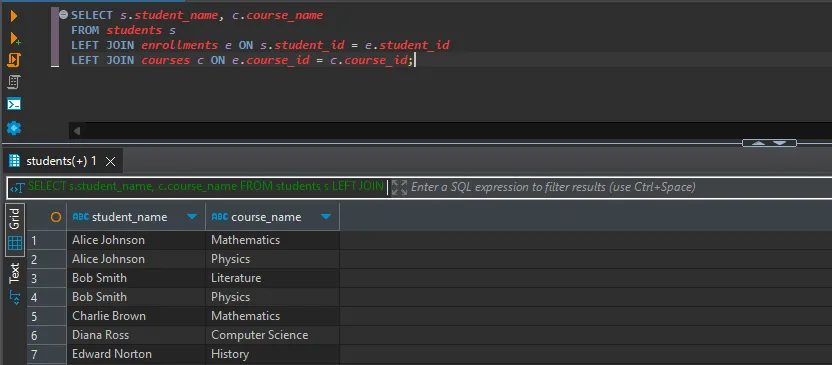Open the course_name column filter dropdown
832x365 pixels.
tap(326, 216)
